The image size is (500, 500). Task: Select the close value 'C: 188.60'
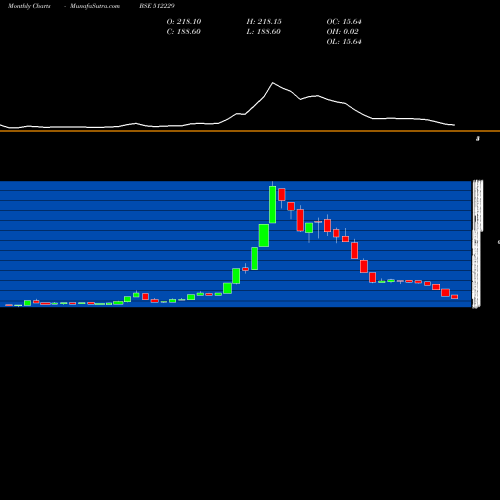(x=184, y=32)
